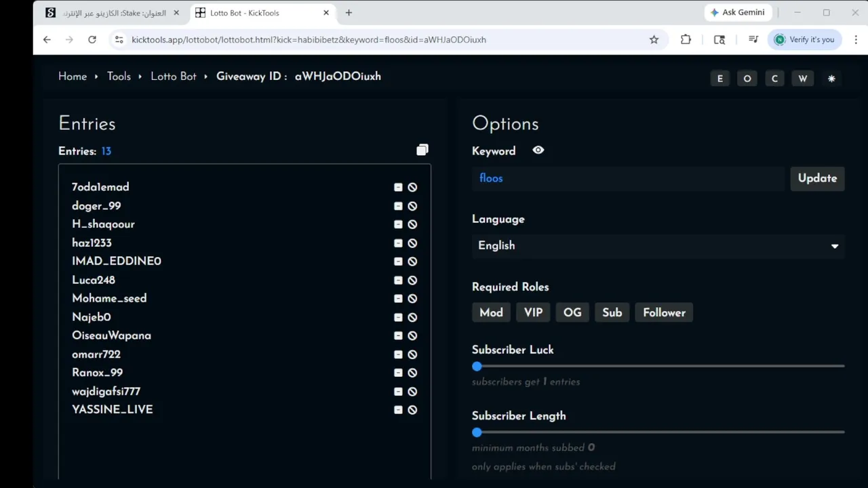Remove the H_shaqoour entry with minus icon
Image resolution: width=868 pixels, height=488 pixels.
pos(398,224)
